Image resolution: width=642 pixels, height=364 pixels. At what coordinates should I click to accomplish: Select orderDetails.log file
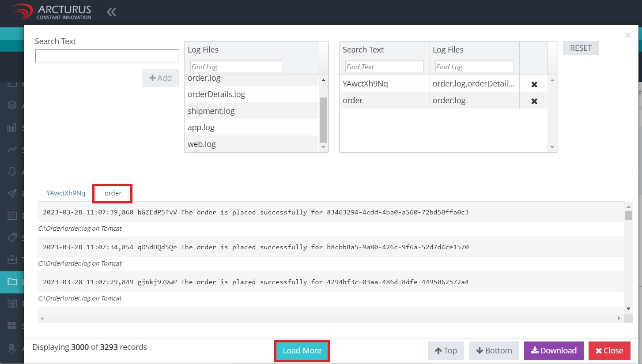252,94
